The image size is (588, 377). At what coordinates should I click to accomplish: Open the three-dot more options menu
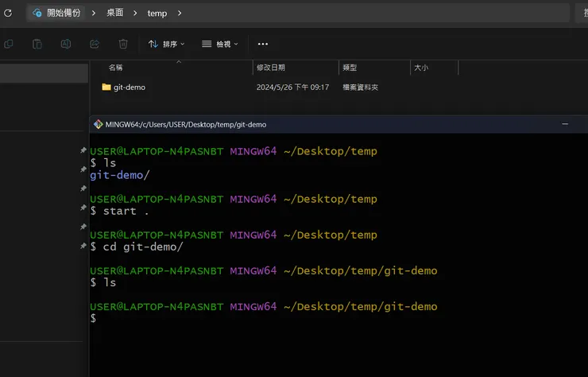tap(263, 44)
